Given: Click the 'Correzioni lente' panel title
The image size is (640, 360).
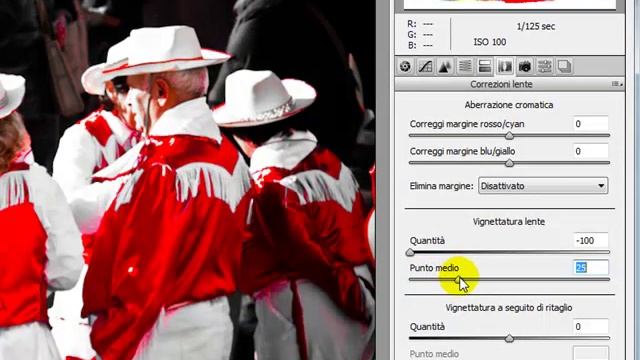Looking at the screenshot, I should coord(501,84).
